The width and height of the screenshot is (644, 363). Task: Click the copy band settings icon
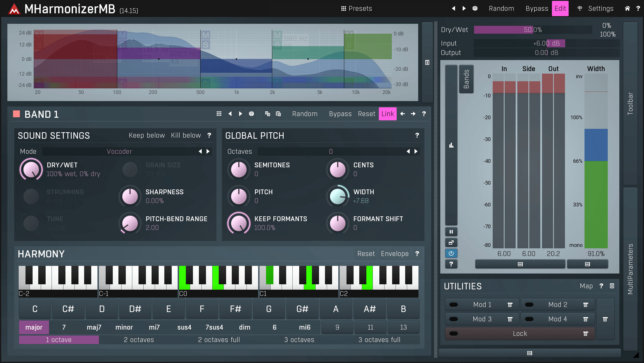coord(267,114)
